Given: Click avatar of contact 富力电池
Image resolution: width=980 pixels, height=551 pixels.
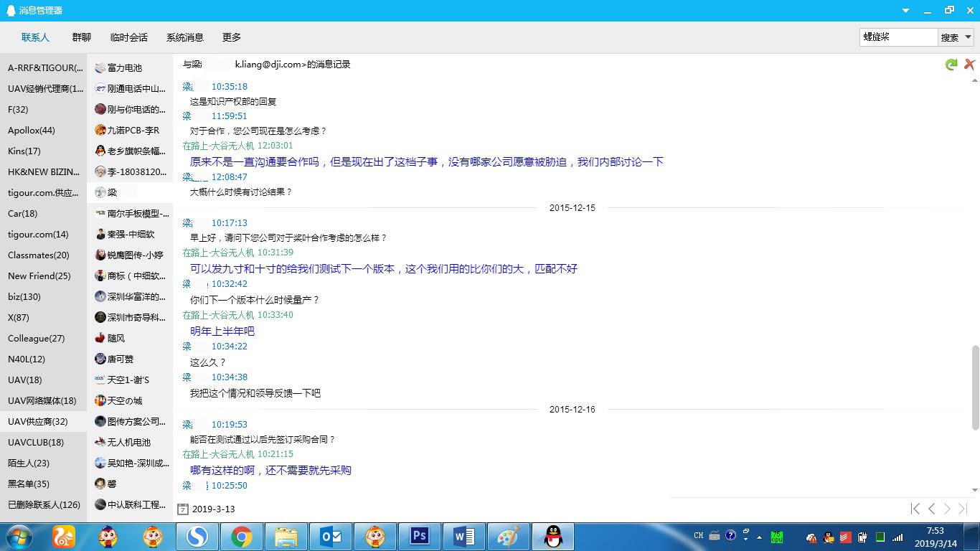Looking at the screenshot, I should pos(100,67).
